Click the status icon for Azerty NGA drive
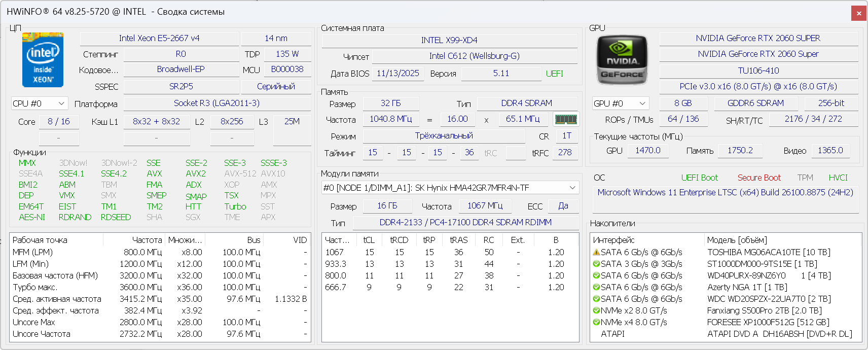Screen dimensions: 868x350 click(596, 287)
